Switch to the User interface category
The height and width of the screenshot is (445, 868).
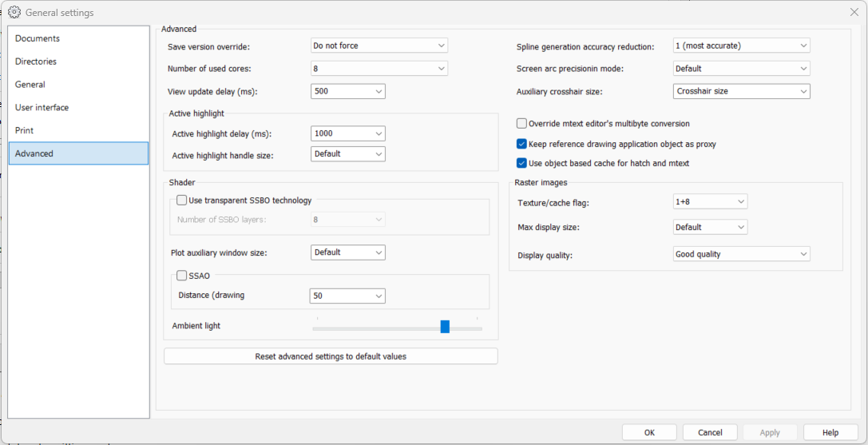click(x=42, y=107)
